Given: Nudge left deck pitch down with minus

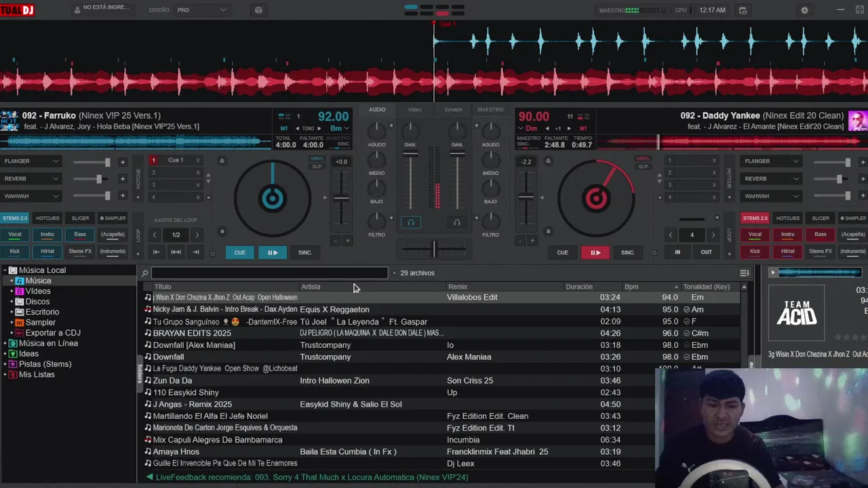Looking at the screenshot, I should point(335,241).
